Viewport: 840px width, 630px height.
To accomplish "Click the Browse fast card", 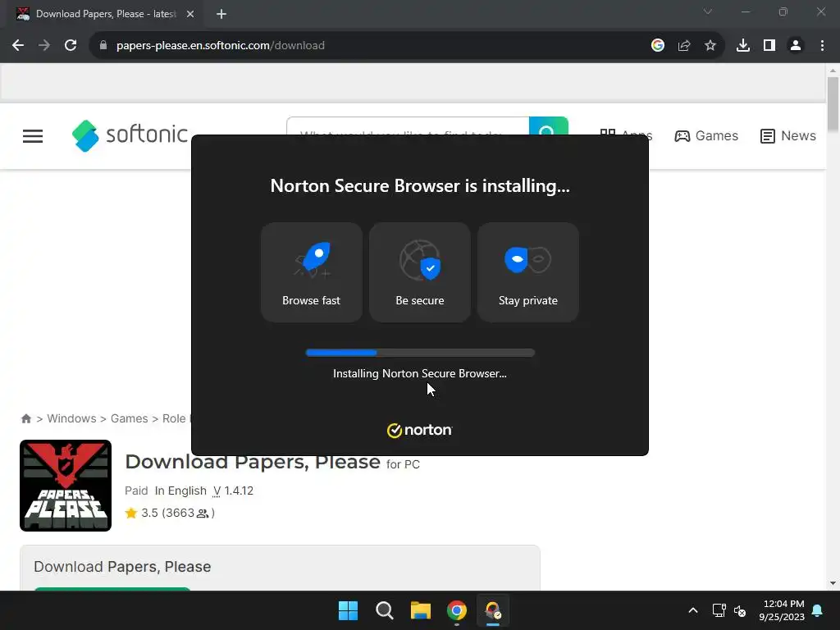I will tap(311, 272).
